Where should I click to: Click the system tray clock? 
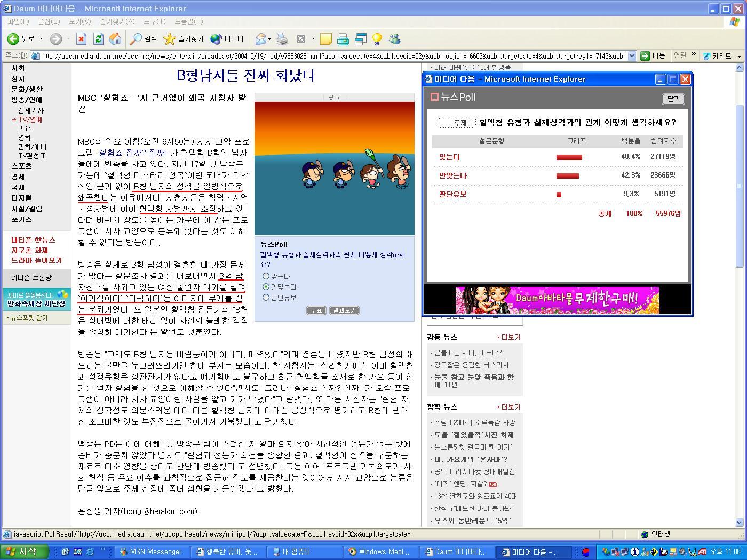click(725, 552)
